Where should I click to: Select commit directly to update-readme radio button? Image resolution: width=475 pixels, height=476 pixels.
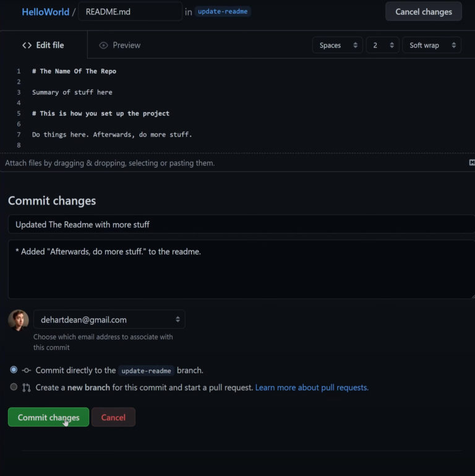pos(14,370)
